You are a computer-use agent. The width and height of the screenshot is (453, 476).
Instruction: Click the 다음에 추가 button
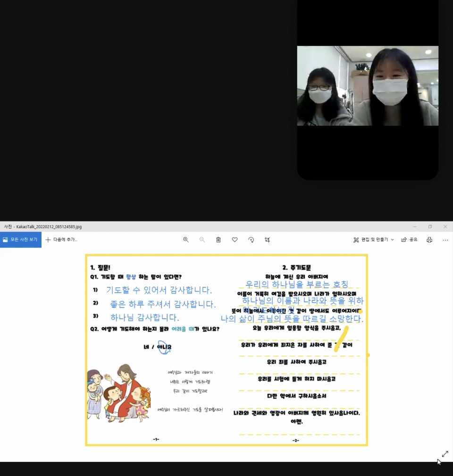pos(61,240)
